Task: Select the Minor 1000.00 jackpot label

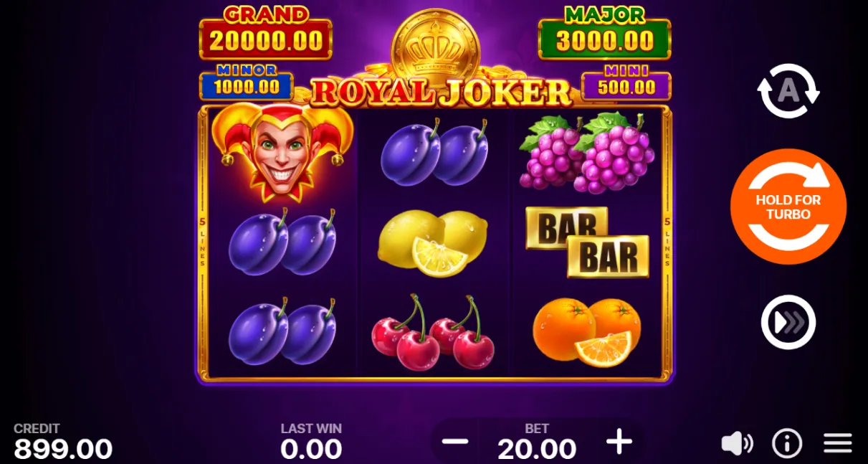Action: point(246,82)
